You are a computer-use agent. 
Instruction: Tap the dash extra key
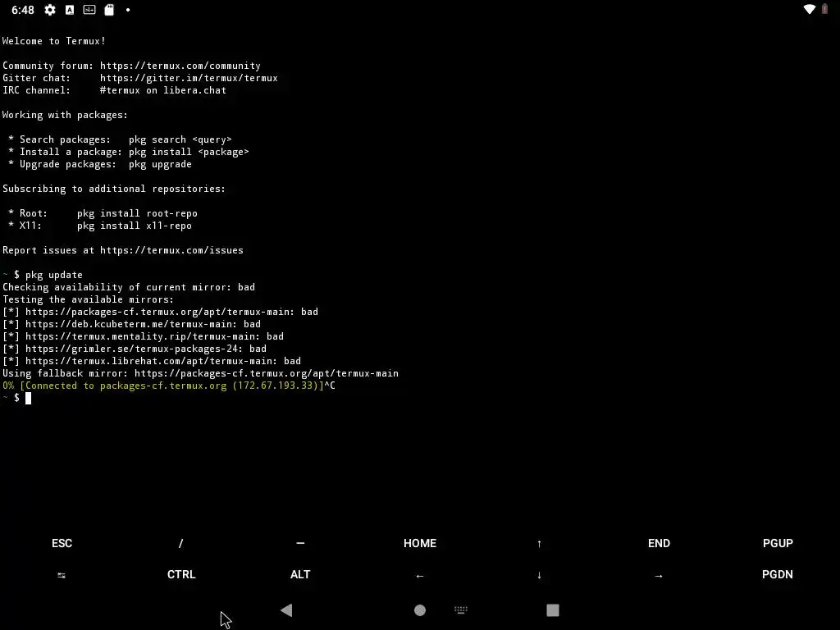pyautogui.click(x=300, y=543)
